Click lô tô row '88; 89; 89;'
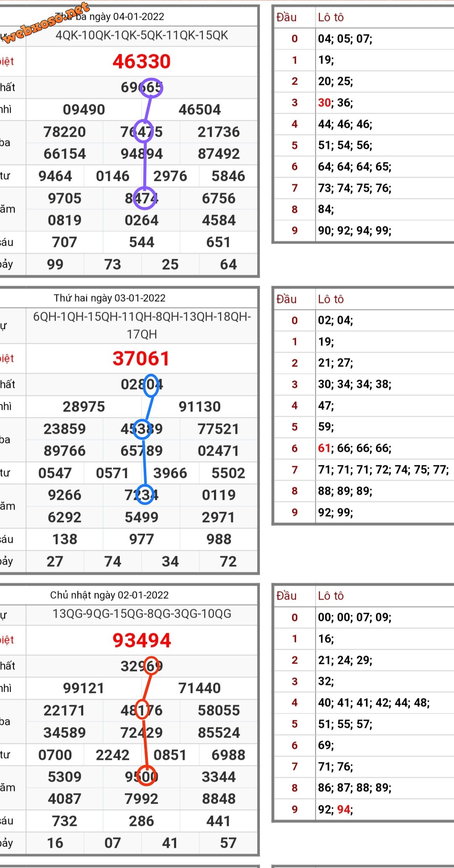This screenshot has height=868, width=454. click(x=345, y=491)
